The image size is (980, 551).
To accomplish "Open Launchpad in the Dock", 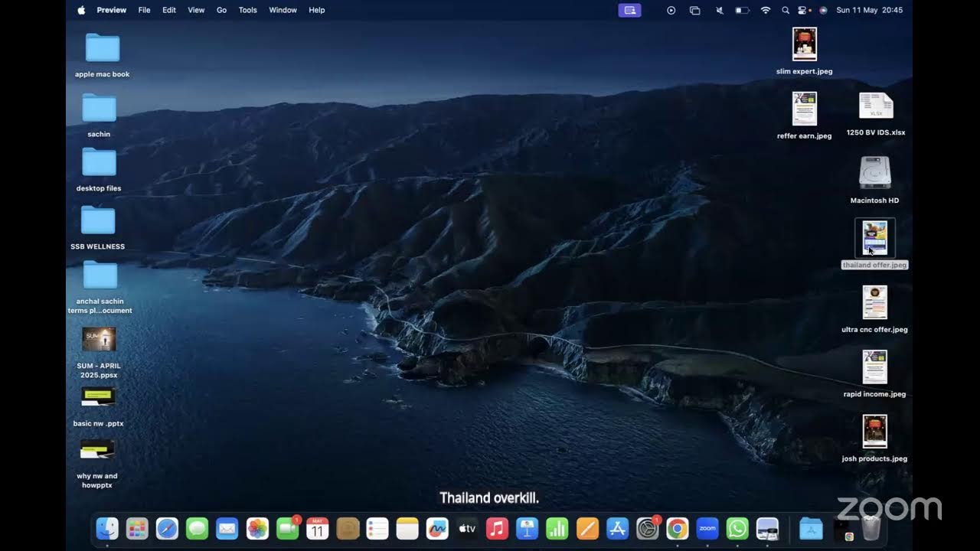I will pyautogui.click(x=137, y=528).
